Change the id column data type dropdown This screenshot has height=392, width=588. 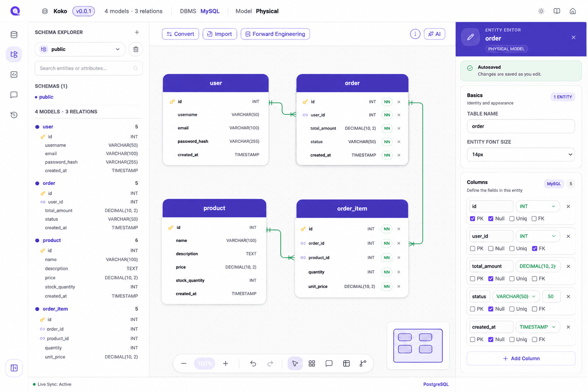pos(538,206)
